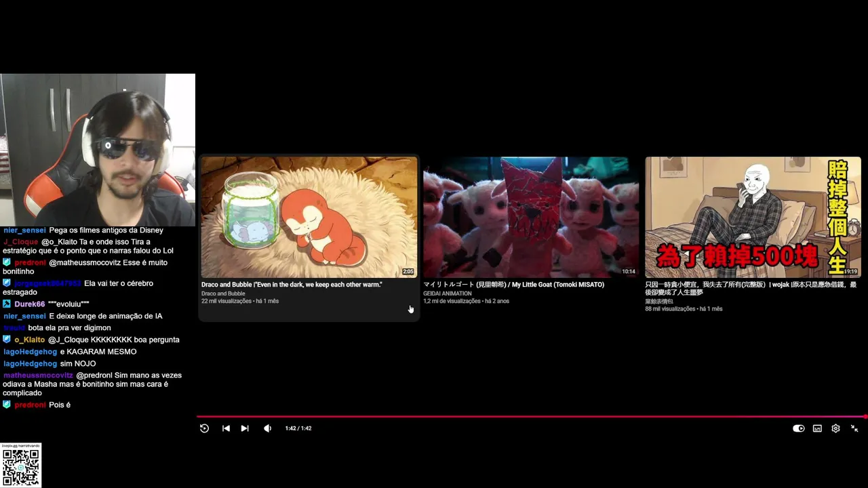868x488 pixels.
Task: Click the 1:42 / 1:42 time display
Action: click(298, 428)
